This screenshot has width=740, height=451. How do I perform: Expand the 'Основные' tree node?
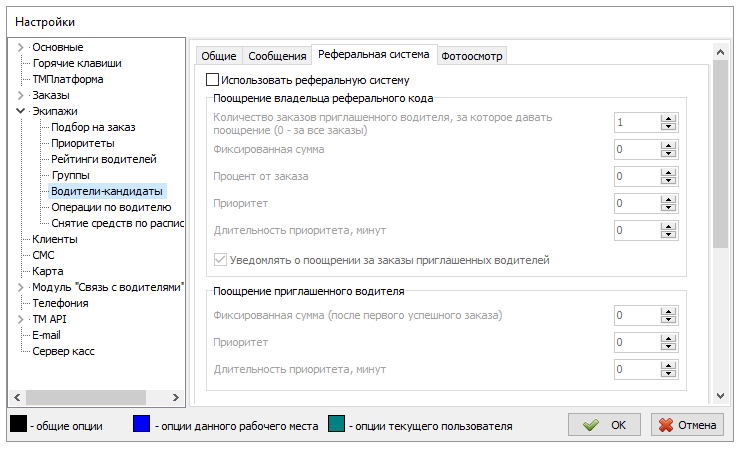point(21,47)
